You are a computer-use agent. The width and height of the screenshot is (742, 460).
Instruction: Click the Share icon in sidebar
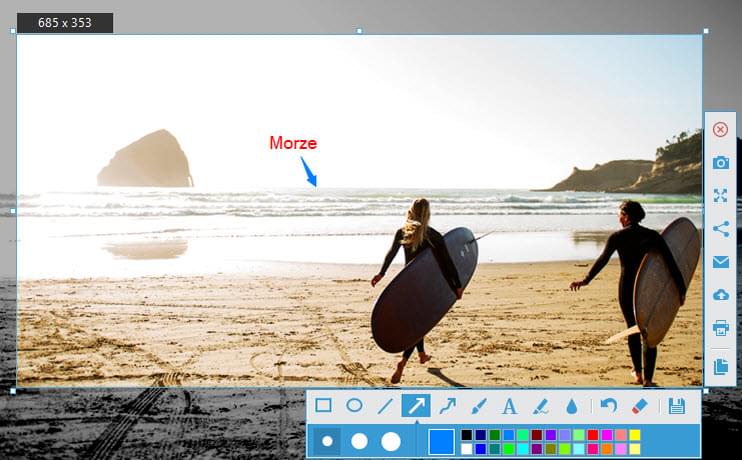click(x=720, y=228)
